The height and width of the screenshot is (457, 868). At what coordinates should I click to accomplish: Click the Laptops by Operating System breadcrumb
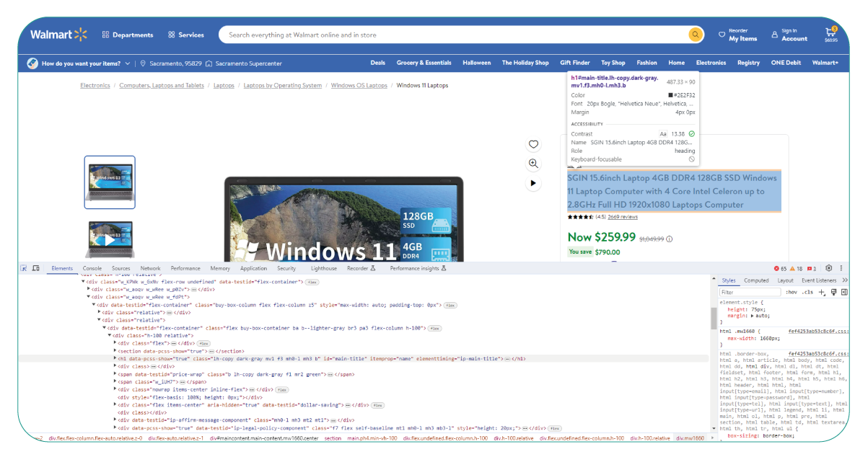(x=283, y=85)
